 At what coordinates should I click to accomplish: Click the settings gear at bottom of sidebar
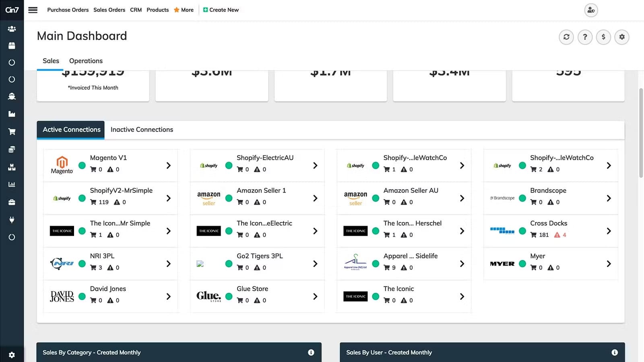(x=12, y=355)
